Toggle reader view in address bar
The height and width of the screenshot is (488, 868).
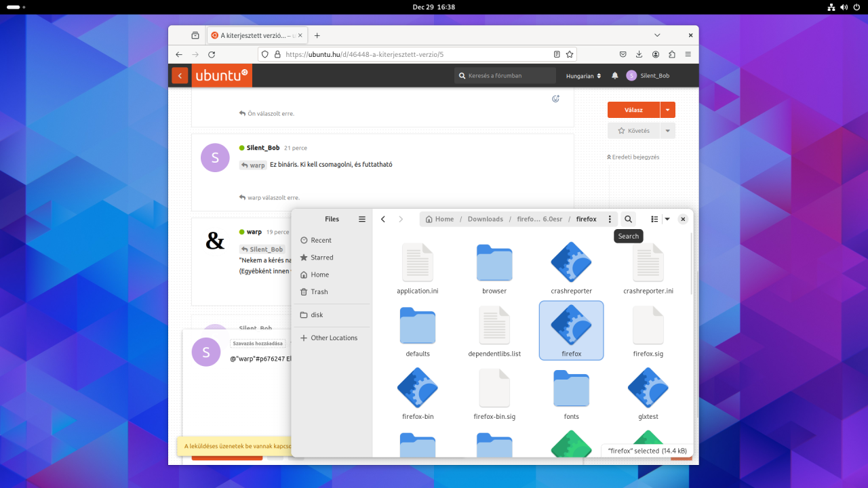tap(557, 54)
